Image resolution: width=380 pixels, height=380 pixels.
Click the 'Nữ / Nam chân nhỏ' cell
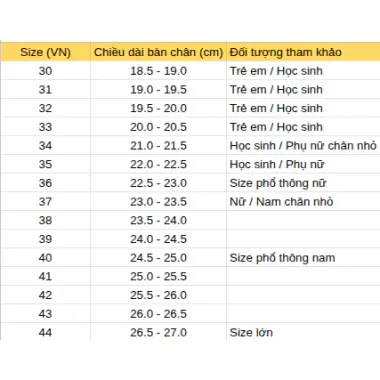[x=303, y=201]
